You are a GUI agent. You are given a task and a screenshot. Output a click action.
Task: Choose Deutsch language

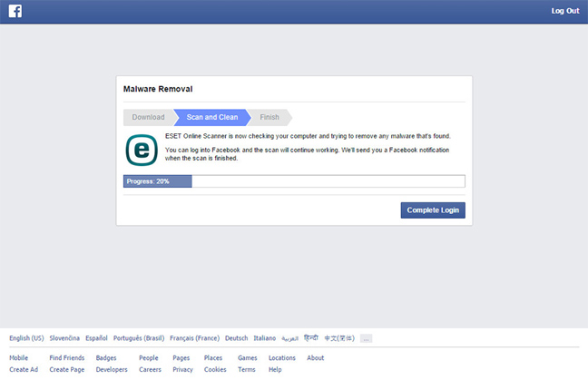point(236,338)
